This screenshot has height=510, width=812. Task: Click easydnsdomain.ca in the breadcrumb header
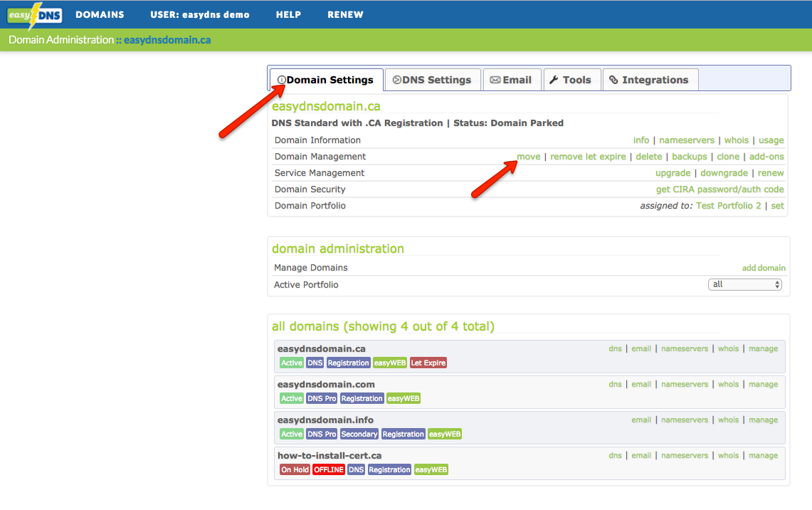coord(167,40)
